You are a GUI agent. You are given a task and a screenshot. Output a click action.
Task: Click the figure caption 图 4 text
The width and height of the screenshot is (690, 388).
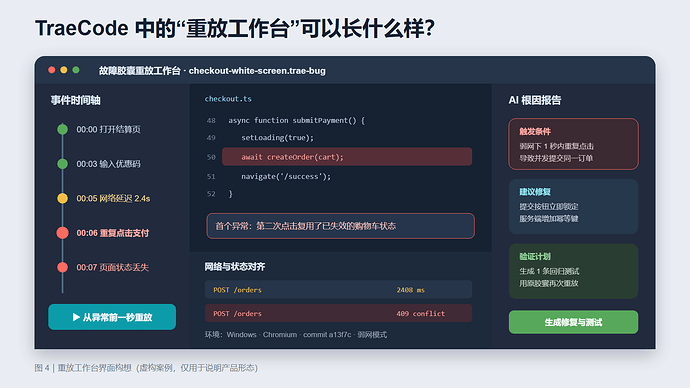(146, 368)
